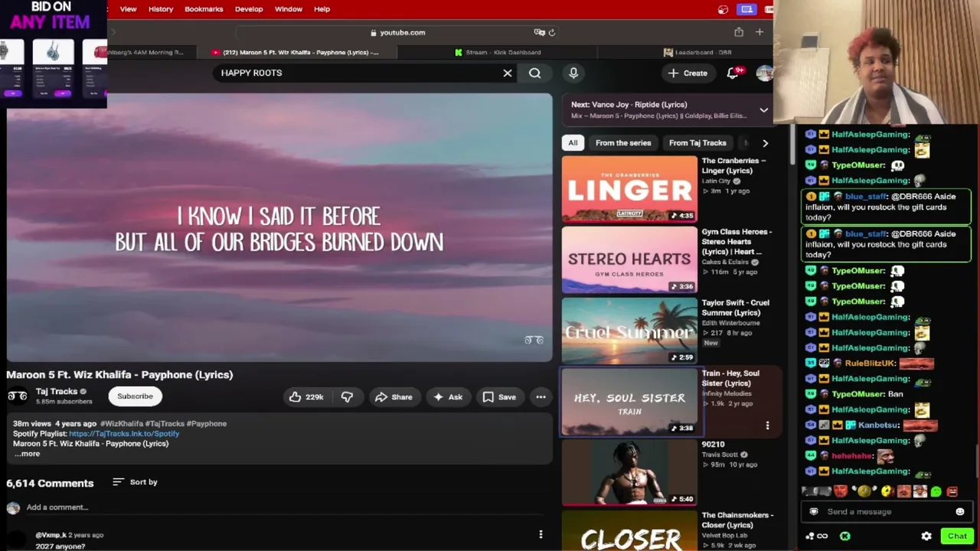
Task: Open the TajTracks Spotify playlist link
Action: (x=124, y=433)
